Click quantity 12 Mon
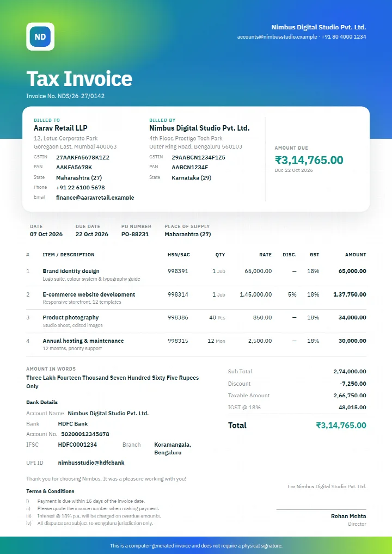This screenshot has height=554, width=392. (216, 341)
